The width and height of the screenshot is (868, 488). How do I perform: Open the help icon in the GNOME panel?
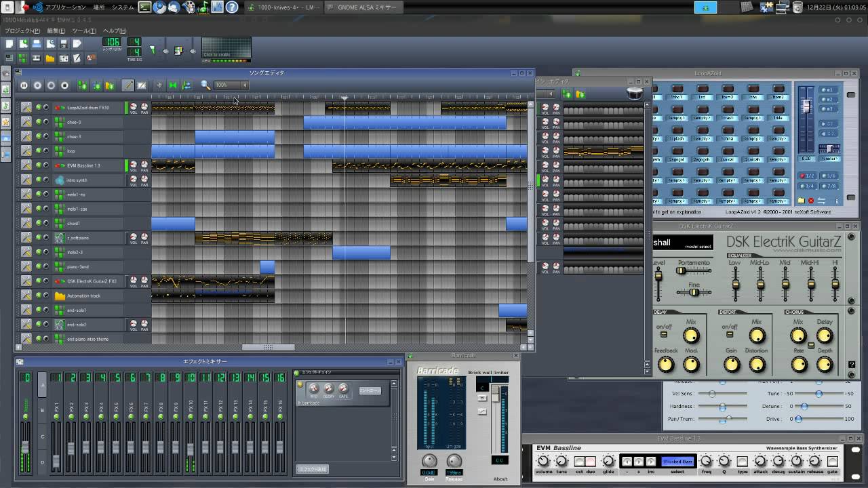[x=232, y=7]
